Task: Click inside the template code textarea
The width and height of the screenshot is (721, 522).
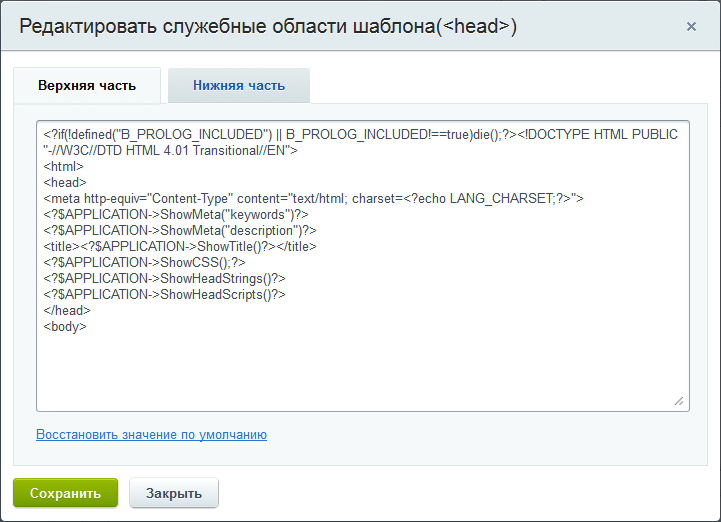Action: 363,266
